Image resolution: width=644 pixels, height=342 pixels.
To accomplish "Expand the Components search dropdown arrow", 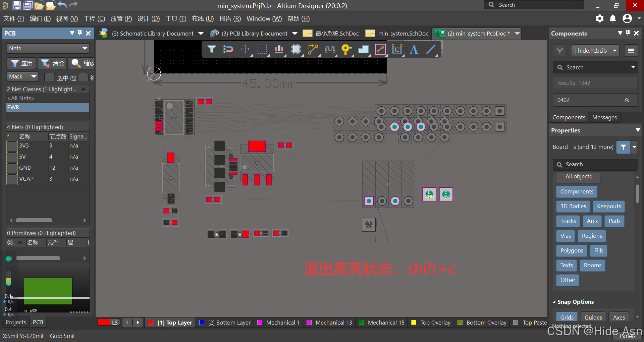I will [633, 67].
